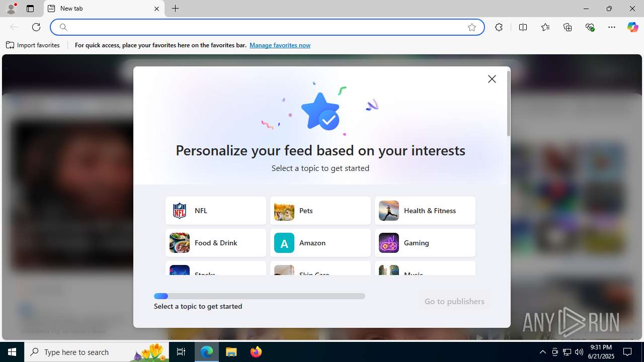Click Microsoft Edge taskbar icon
This screenshot has height=362, width=644.
pos(207,352)
